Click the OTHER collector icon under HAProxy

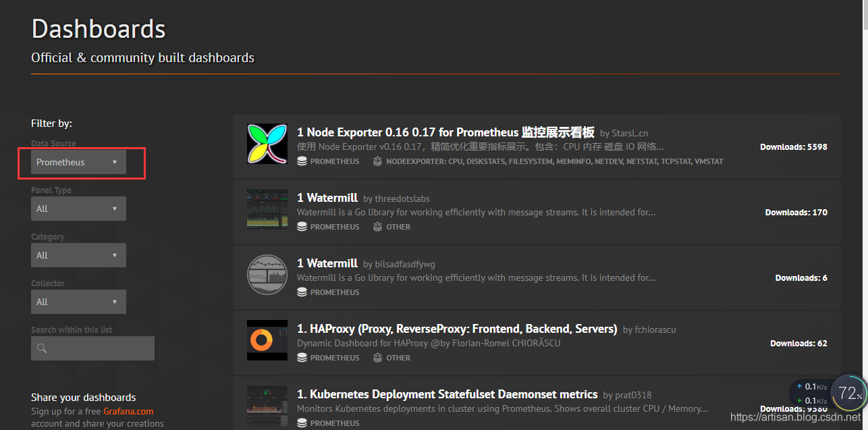pos(378,358)
